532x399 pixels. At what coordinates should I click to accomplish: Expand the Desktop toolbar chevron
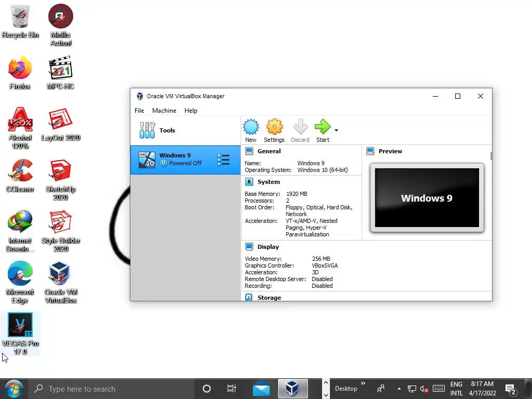click(363, 383)
